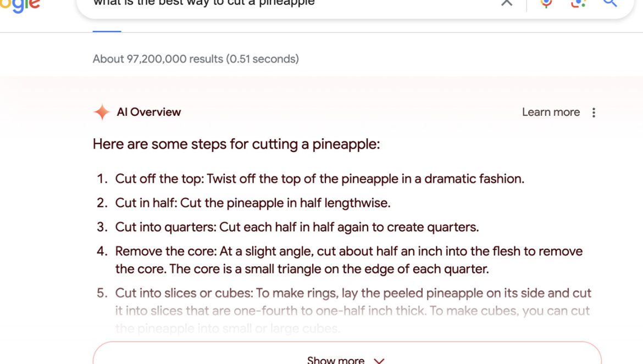The width and height of the screenshot is (643, 364).
Task: Open the AI Overview three-dot options menu
Action: (594, 113)
